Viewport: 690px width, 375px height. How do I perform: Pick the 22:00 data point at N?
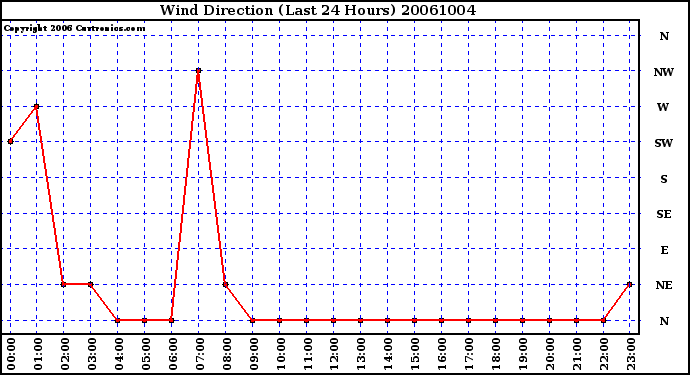point(603,320)
